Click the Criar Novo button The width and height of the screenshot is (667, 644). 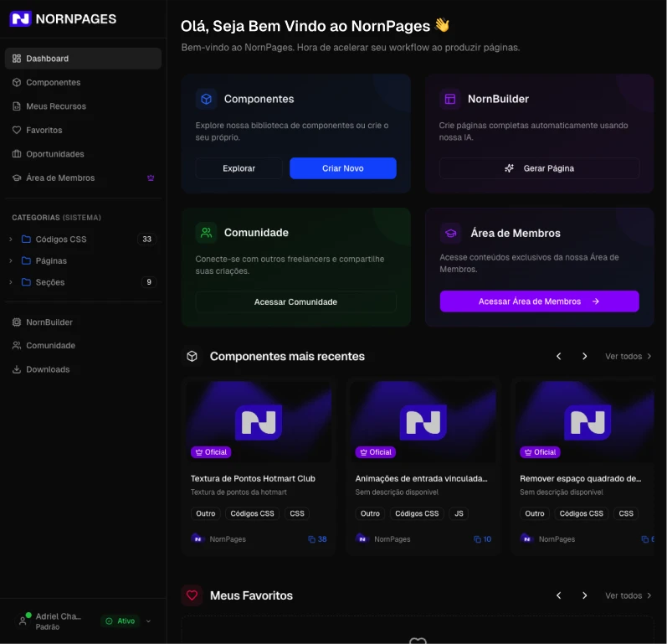coord(343,168)
